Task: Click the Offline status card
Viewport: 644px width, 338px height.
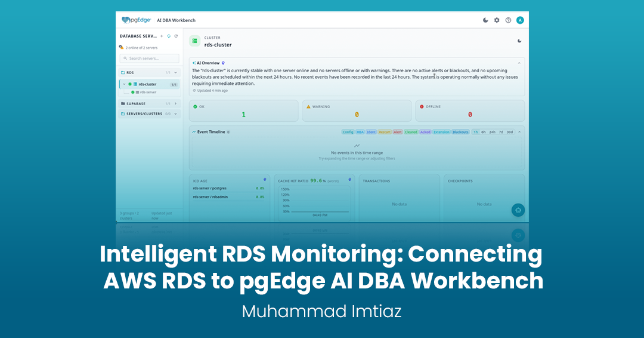Action: (x=470, y=111)
